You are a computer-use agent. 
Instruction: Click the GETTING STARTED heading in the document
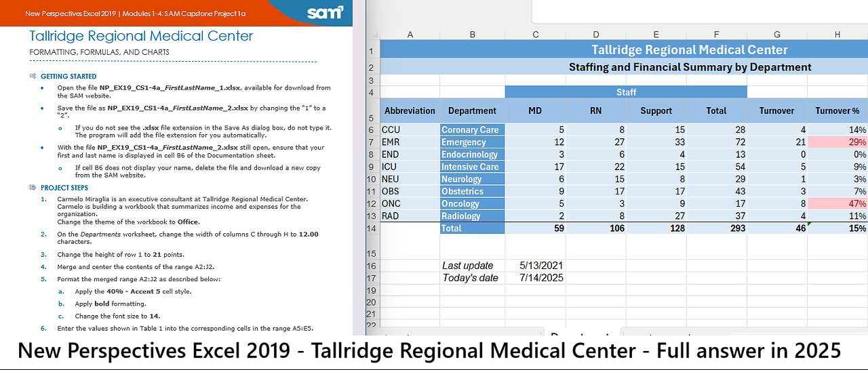click(x=68, y=77)
